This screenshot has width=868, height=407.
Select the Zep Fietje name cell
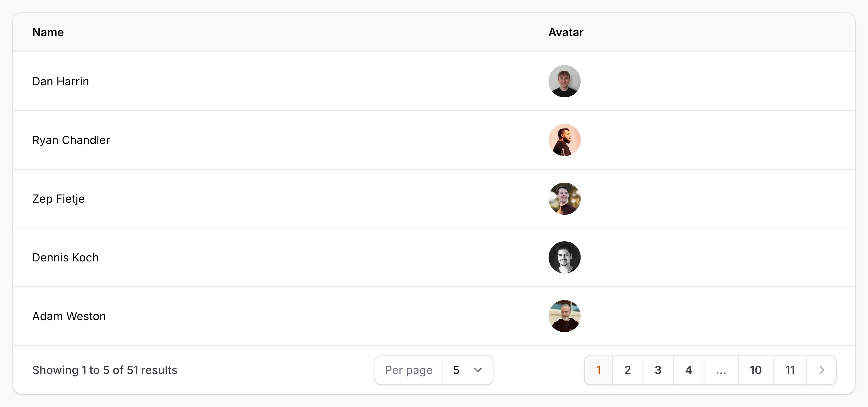click(x=58, y=199)
